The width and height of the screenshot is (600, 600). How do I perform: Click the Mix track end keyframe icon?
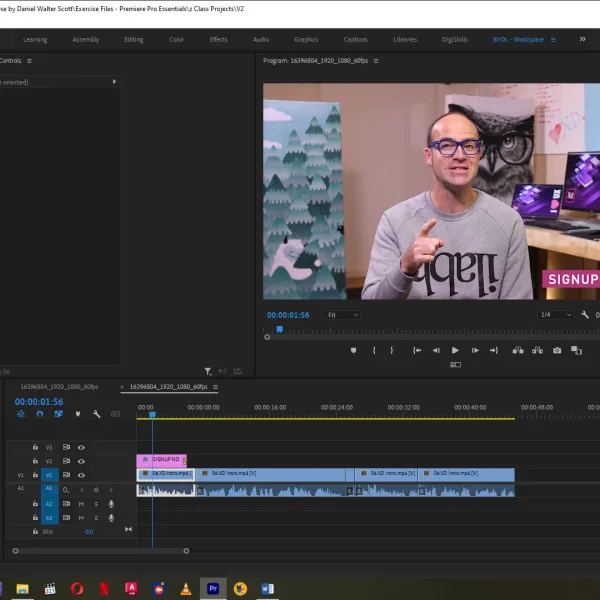point(129,530)
